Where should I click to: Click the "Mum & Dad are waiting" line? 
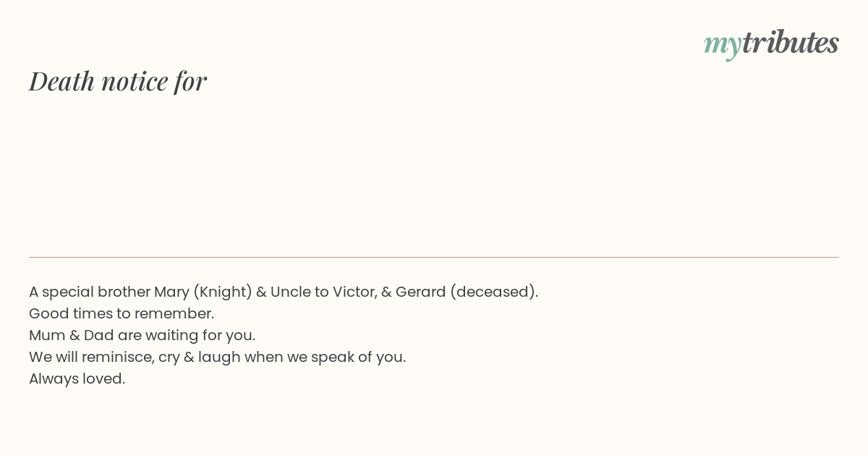point(142,335)
